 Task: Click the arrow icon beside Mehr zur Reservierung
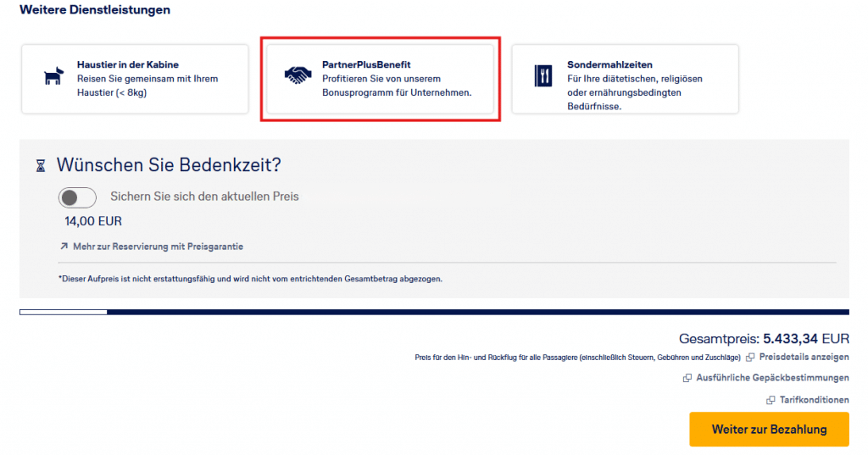[64, 247]
